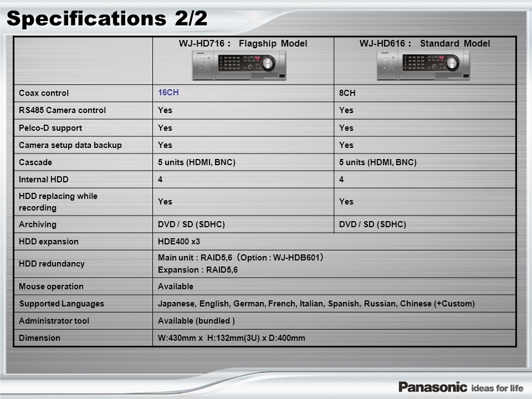Select 'DVD / SD (SDHC)' under WJ-HD716
This screenshot has width=532, height=399.
pyautogui.click(x=191, y=224)
